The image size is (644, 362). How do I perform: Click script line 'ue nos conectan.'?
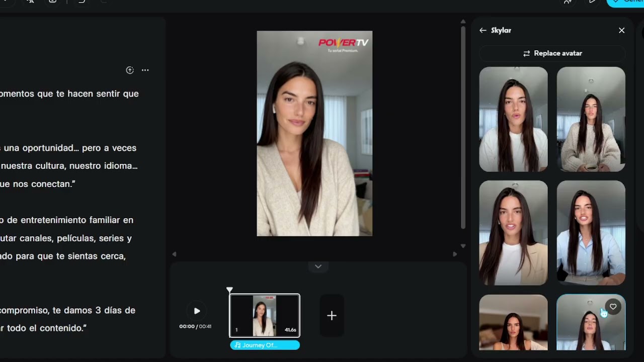click(38, 184)
